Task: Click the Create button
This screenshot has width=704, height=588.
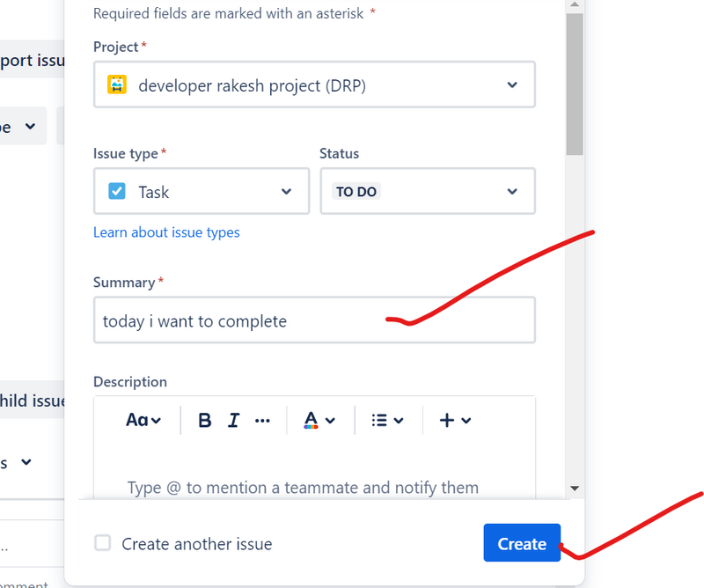Action: point(522,543)
